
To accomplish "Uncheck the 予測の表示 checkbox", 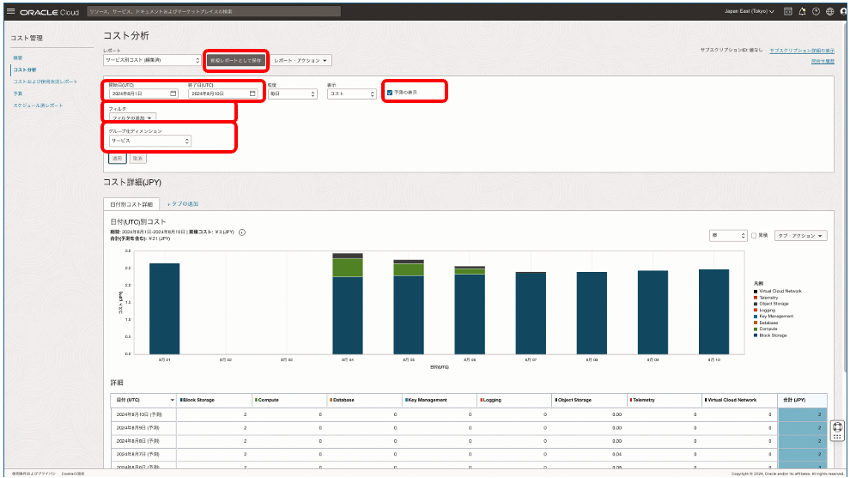I will pos(389,92).
